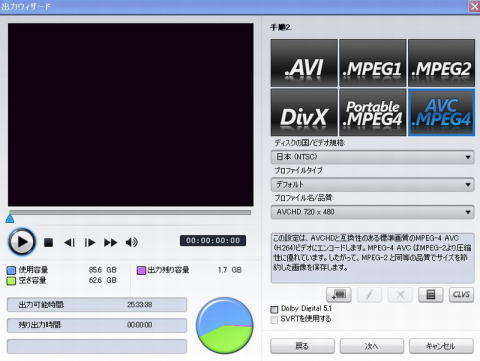This screenshot has height=361, width=480.
Task: Select the AVC MPEG4 format tile
Action: (x=441, y=112)
